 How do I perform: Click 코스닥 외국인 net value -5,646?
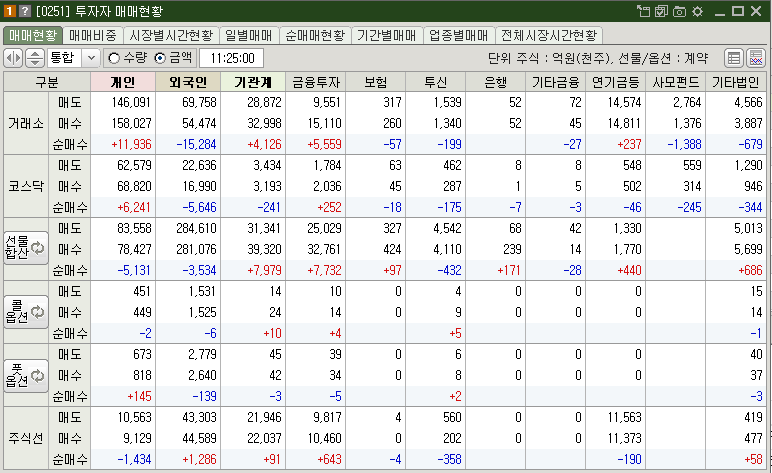(x=199, y=207)
